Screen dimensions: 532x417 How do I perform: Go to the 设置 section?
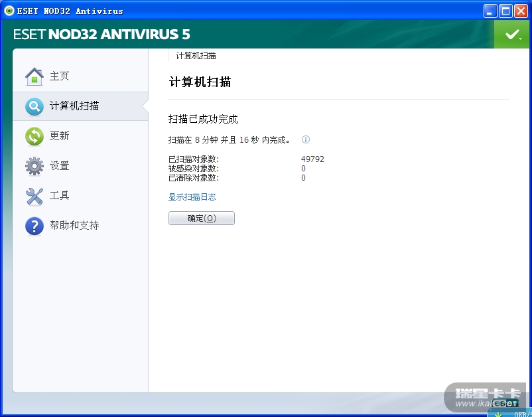[59, 166]
